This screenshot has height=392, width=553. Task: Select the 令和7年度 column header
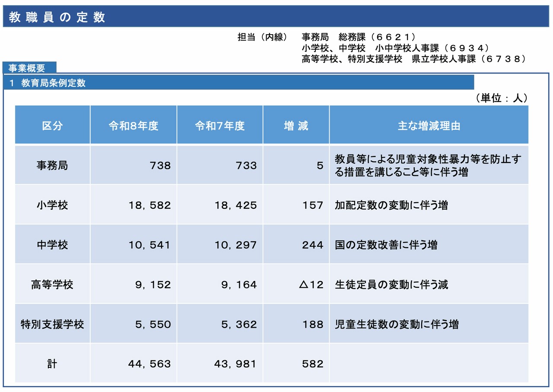[220, 125]
